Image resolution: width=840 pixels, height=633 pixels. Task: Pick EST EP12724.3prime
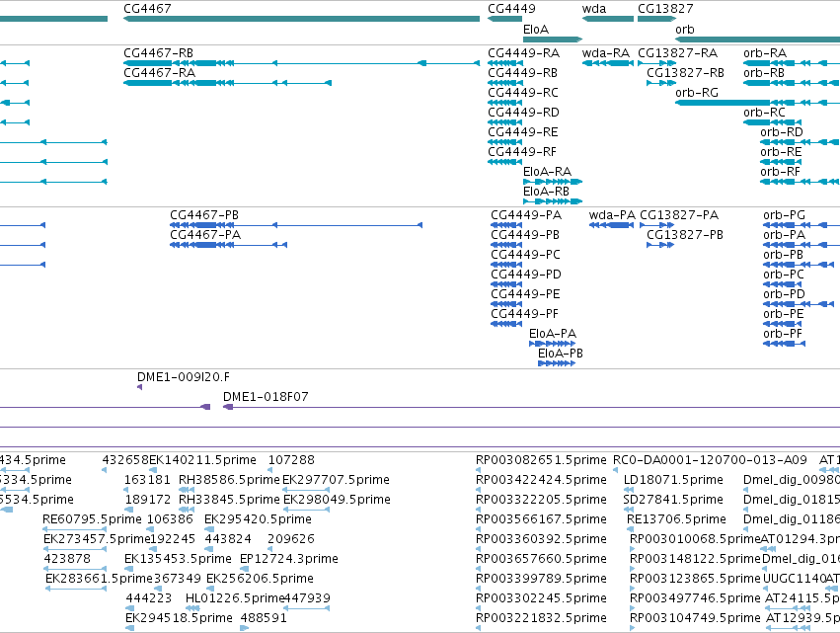coord(244,569)
